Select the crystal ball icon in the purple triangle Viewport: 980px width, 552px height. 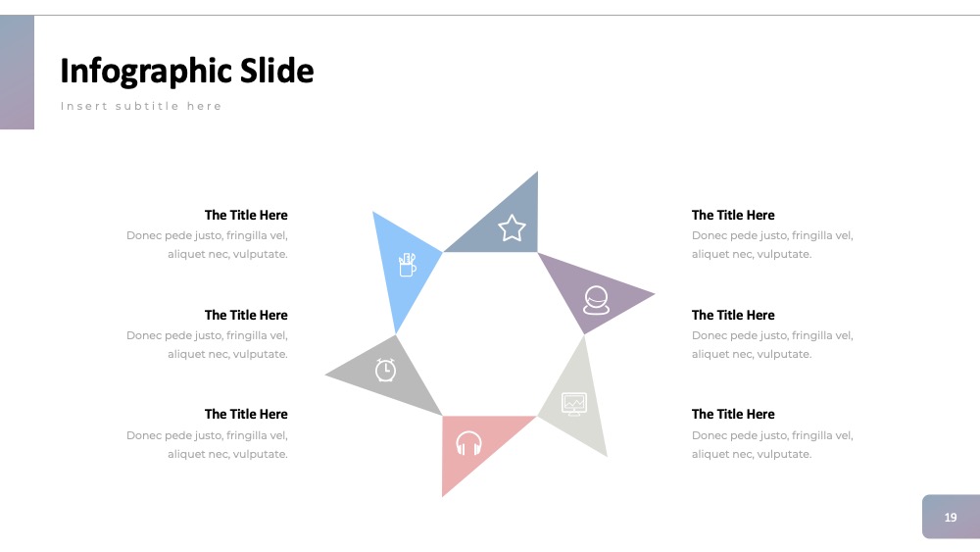tap(596, 300)
